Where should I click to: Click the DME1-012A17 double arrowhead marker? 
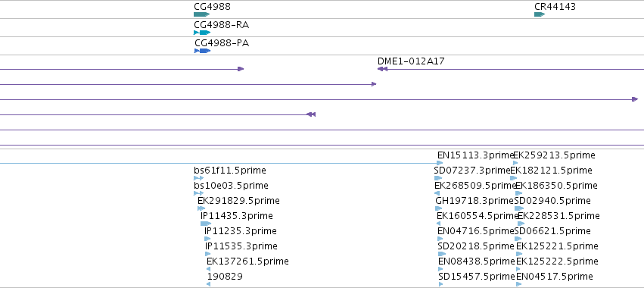[x=382, y=69]
